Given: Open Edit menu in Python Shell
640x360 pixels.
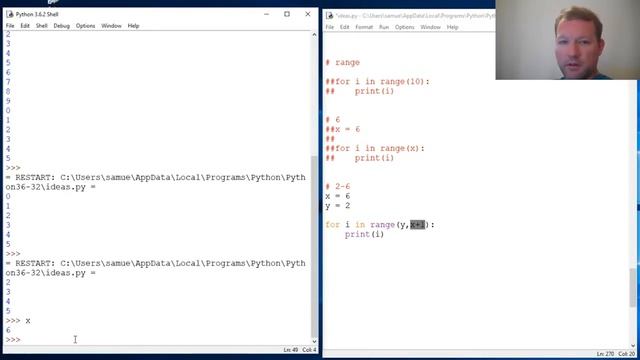Looking at the screenshot, I should [x=25, y=26].
